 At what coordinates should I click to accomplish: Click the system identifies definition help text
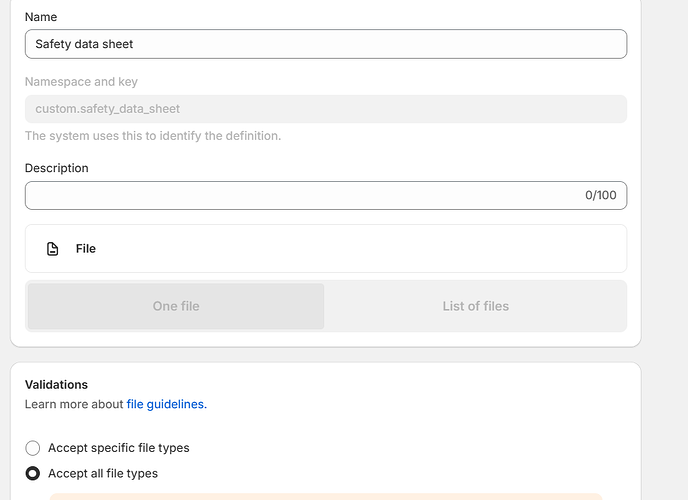pyautogui.click(x=152, y=136)
